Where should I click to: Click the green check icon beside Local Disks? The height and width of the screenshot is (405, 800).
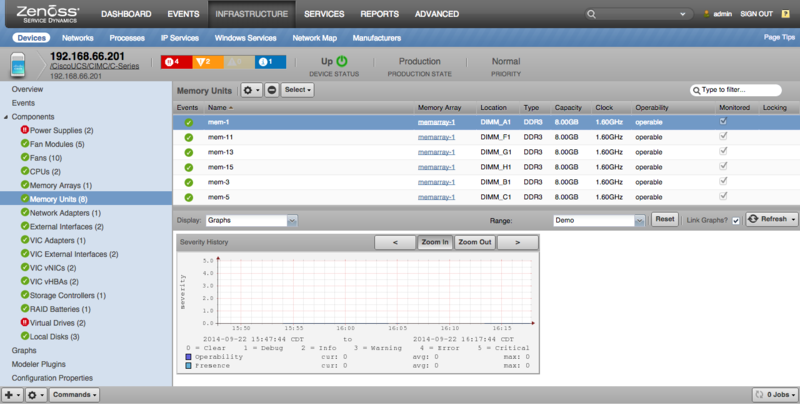pyautogui.click(x=24, y=336)
